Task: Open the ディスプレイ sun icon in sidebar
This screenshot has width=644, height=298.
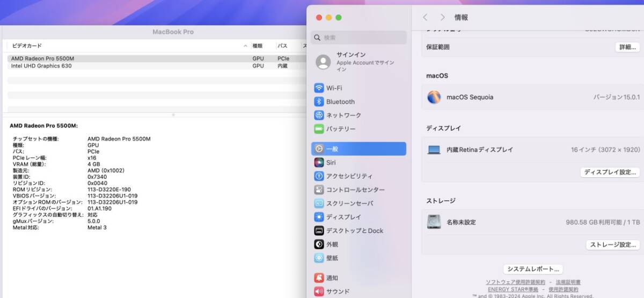Action: [x=319, y=217]
